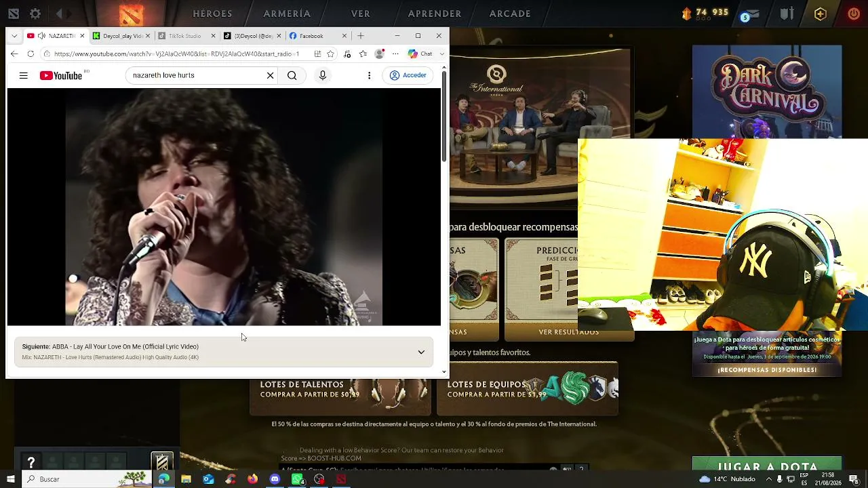Open the browser profile avatar
Screen dimensions: 868x488
[x=380, y=54]
